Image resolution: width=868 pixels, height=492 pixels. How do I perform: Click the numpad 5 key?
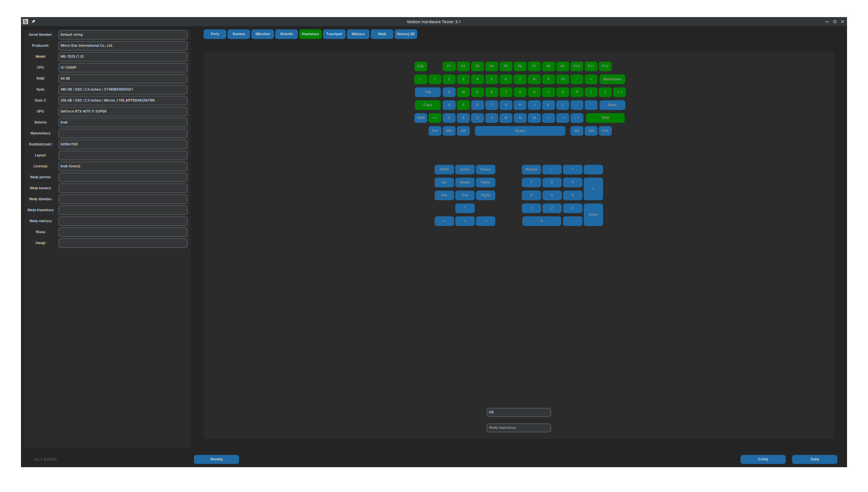tap(552, 195)
